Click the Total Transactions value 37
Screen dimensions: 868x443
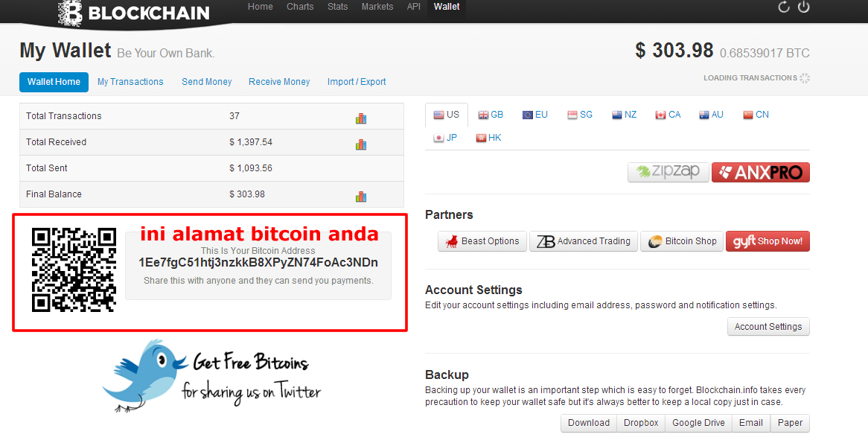[234, 116]
